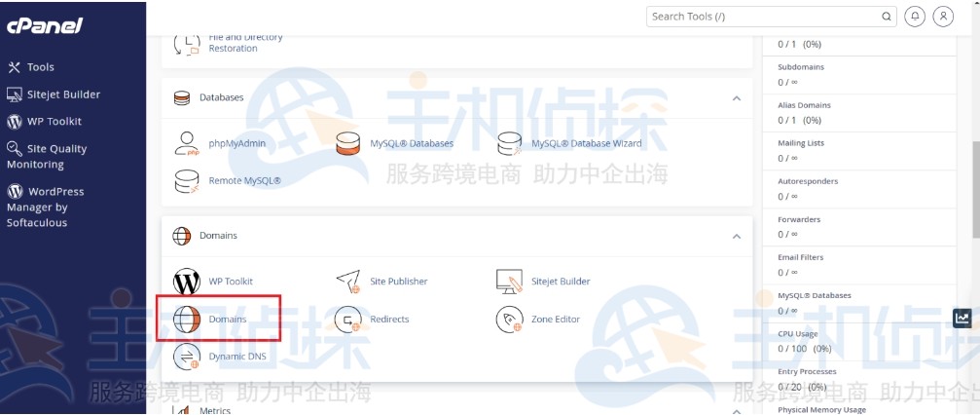Image resolution: width=980 pixels, height=415 pixels.
Task: Click the Sitejet Builder icon in Domains
Action: pos(509,282)
